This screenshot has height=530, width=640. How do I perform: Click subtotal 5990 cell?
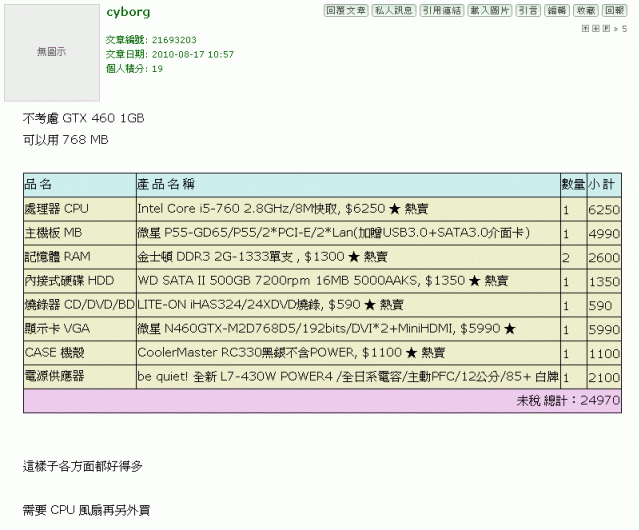(604, 330)
